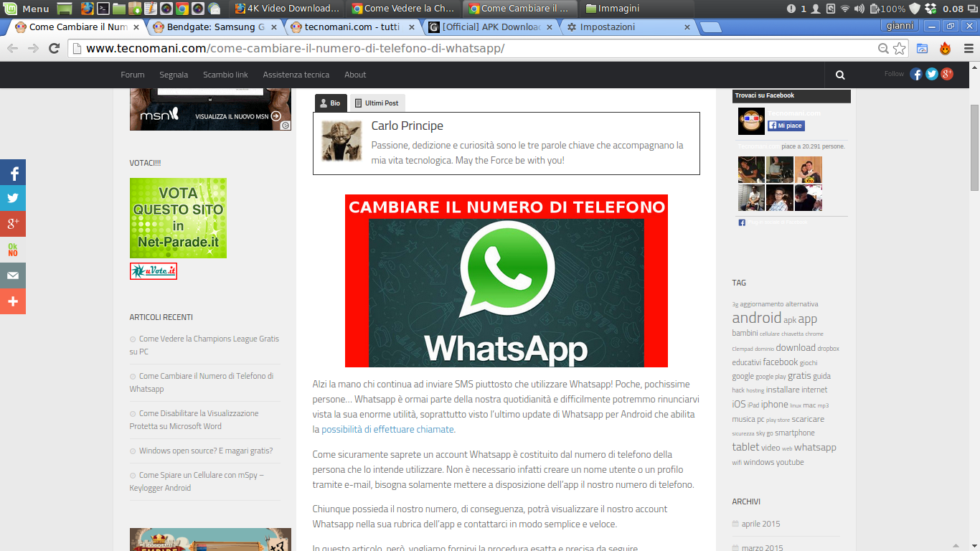Image resolution: width=980 pixels, height=551 pixels.
Task: Click the Facebook Mi piace button
Action: 786,126
